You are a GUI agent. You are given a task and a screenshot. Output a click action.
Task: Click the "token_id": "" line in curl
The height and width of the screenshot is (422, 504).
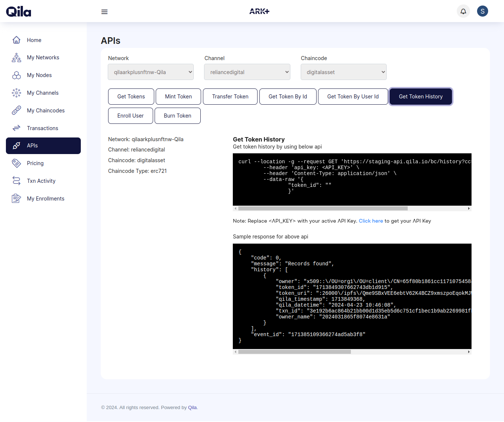coord(310,185)
